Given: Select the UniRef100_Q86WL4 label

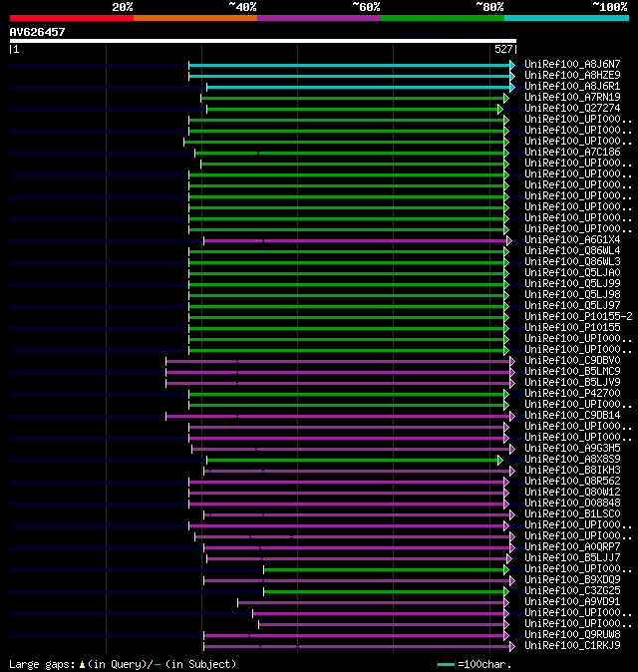Looking at the screenshot, I should point(572,250).
